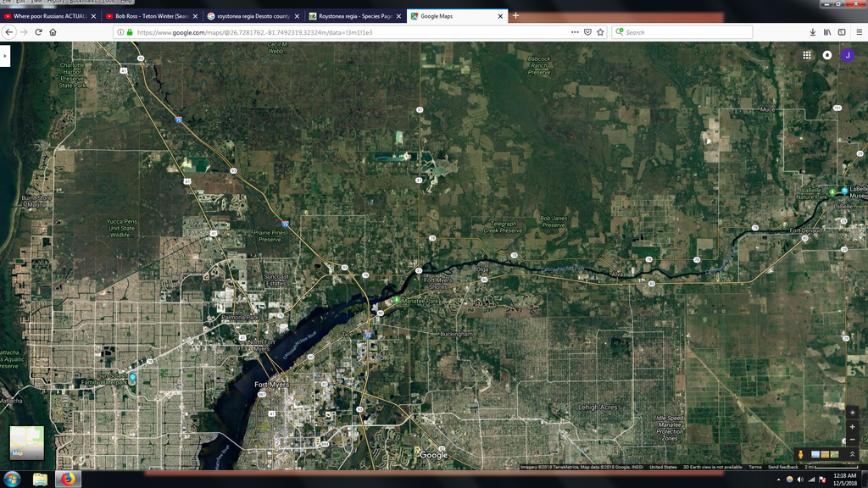Click the forward navigation arrow
This screenshot has width=868, height=488.
pos(24,32)
